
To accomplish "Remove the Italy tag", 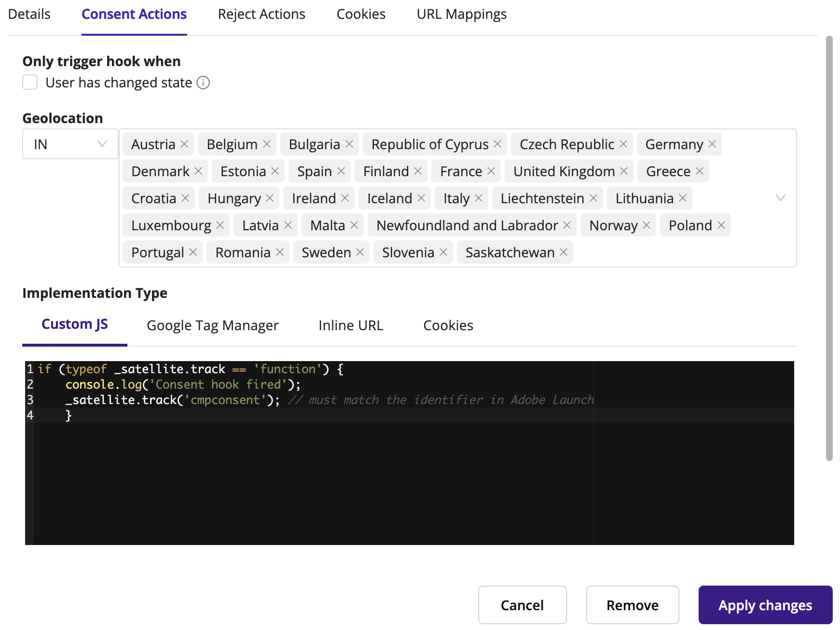I will click(479, 198).
